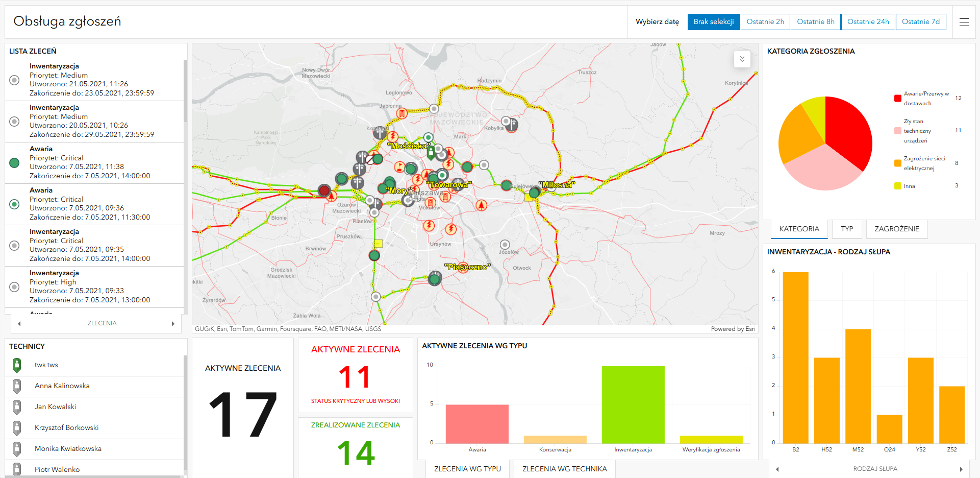Switch to ZLECENIA WG TECHNIKA tab
The width and height of the screenshot is (980, 478).
point(564,469)
